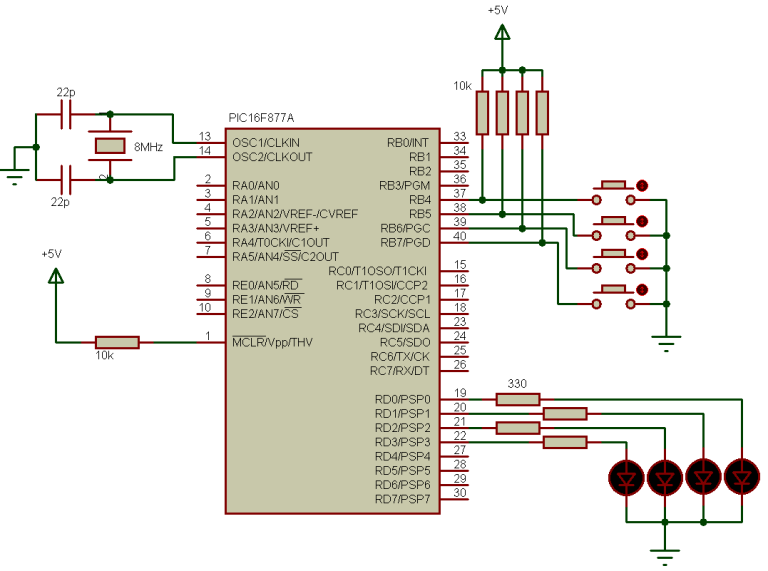
Task: Click the RD7/PSP7 pin 30
Action: [454, 499]
